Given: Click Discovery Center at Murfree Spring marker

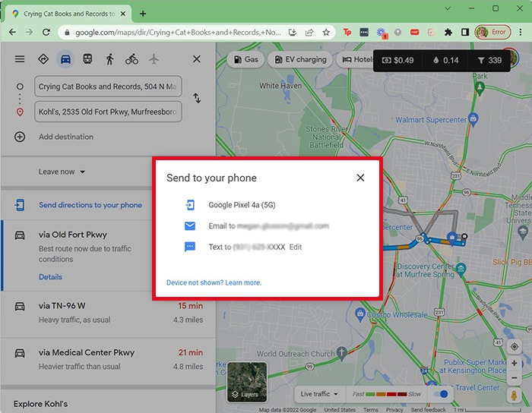Looking at the screenshot, I should coord(461,269).
